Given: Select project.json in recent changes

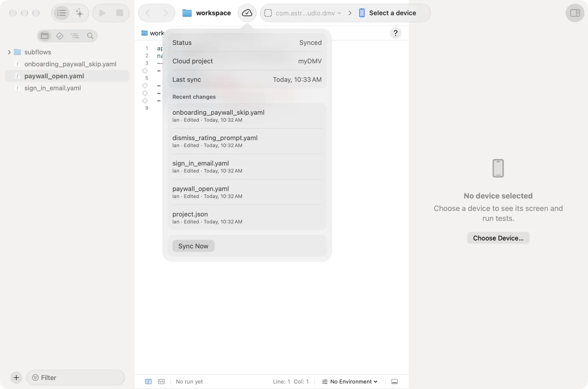Looking at the screenshot, I should (x=247, y=217).
